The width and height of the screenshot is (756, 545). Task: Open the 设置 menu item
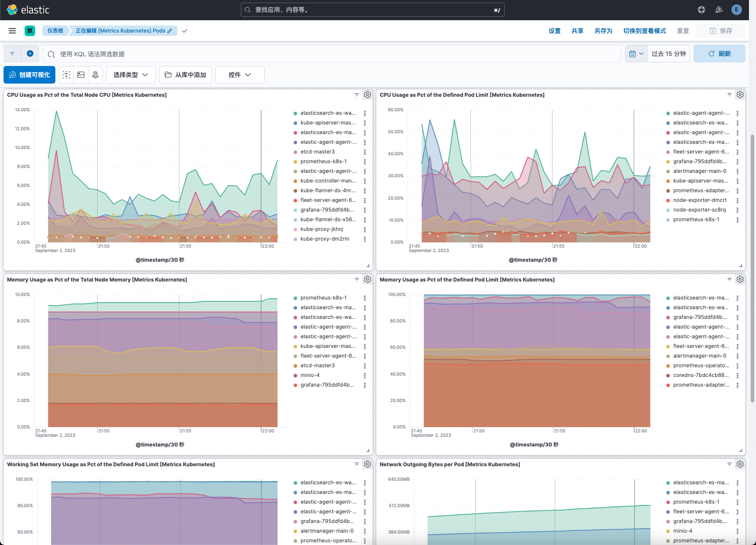[555, 31]
